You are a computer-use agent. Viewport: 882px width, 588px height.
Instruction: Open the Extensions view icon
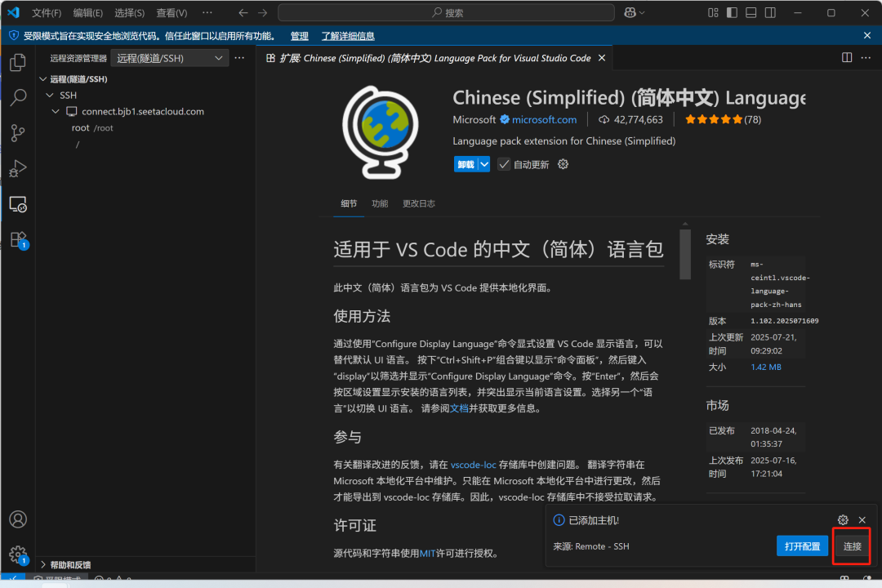click(x=18, y=240)
